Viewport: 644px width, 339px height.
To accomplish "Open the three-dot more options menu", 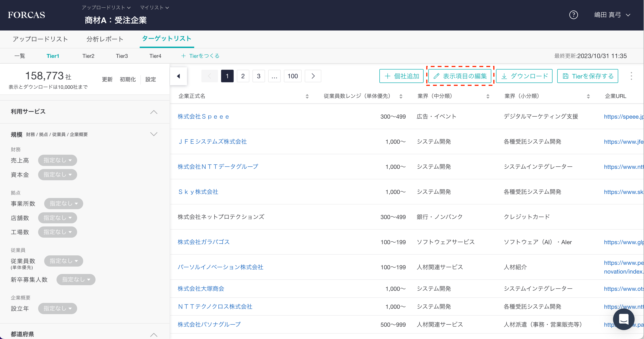I will [631, 76].
